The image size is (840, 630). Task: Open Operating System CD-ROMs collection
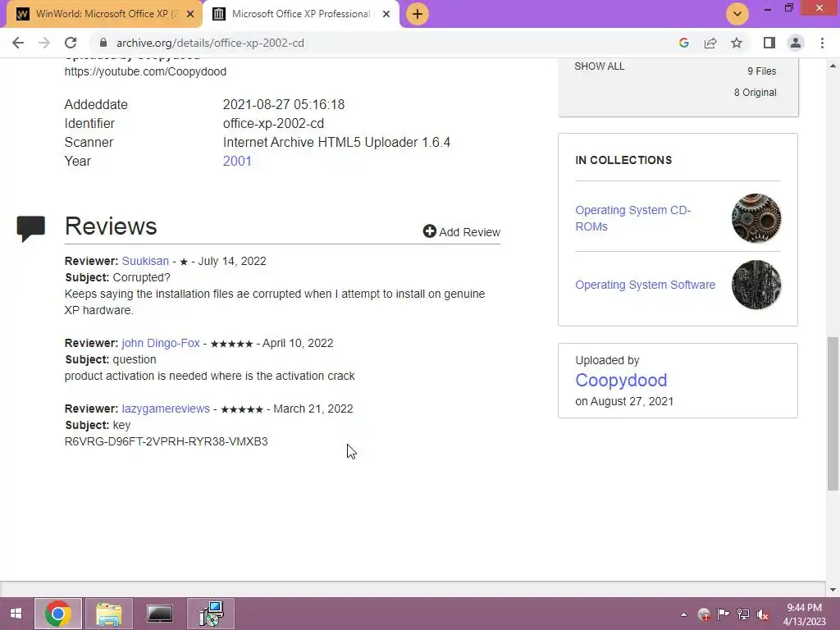(x=632, y=218)
